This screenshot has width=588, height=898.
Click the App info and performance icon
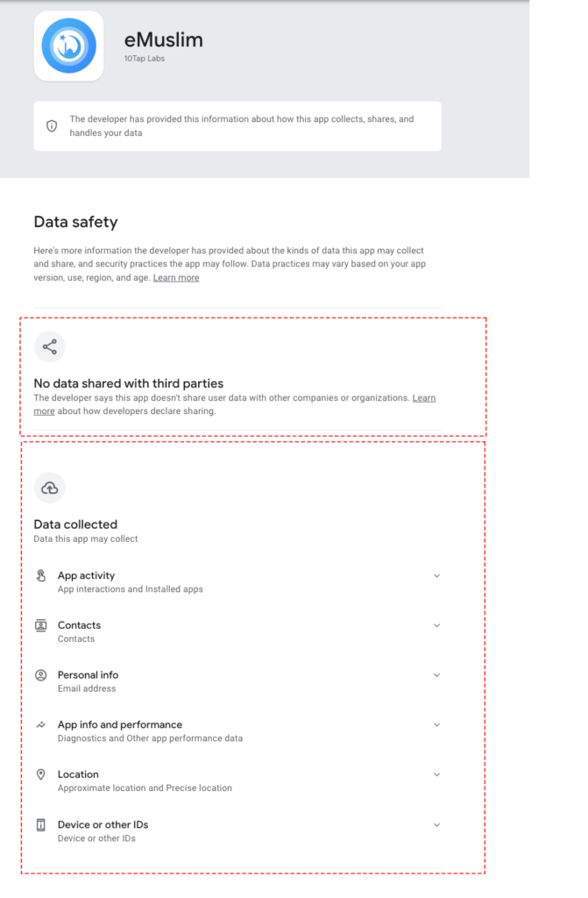coord(40,725)
